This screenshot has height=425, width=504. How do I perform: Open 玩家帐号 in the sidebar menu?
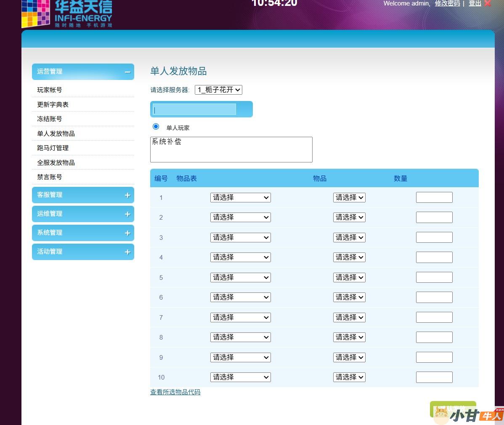(x=50, y=90)
